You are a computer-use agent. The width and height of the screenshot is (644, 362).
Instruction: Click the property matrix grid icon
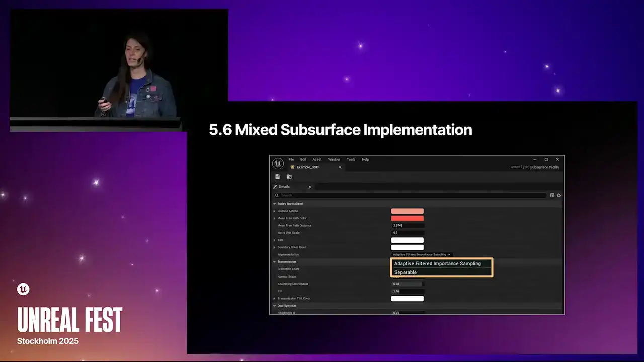[x=552, y=195]
